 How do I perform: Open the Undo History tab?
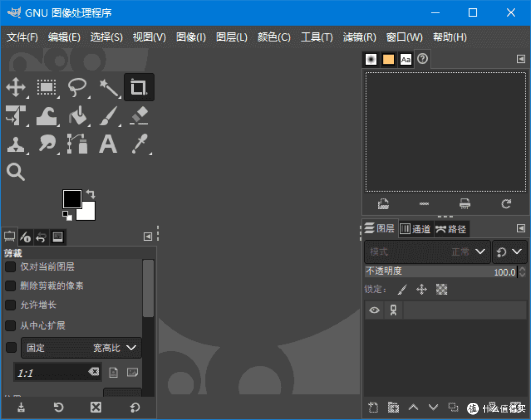[41, 237]
